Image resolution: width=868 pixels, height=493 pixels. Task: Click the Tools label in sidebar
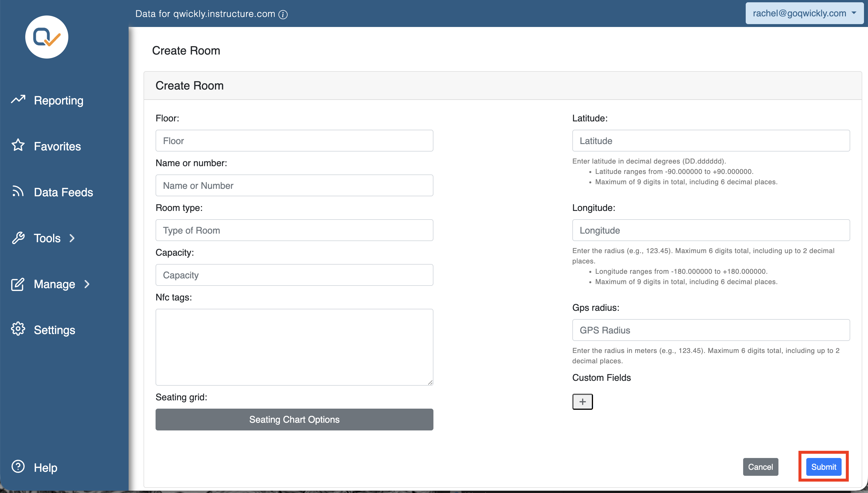click(x=47, y=238)
